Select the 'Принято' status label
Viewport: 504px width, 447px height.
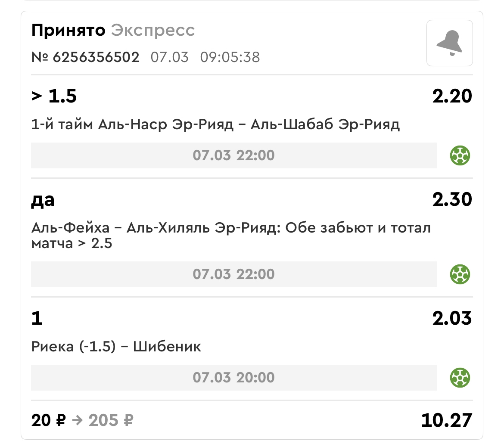(68, 31)
